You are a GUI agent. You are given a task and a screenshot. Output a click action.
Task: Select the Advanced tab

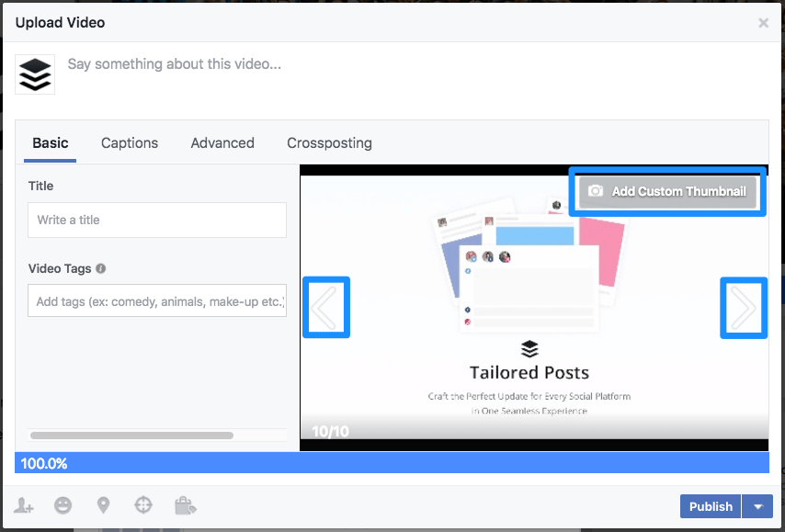pyautogui.click(x=222, y=143)
